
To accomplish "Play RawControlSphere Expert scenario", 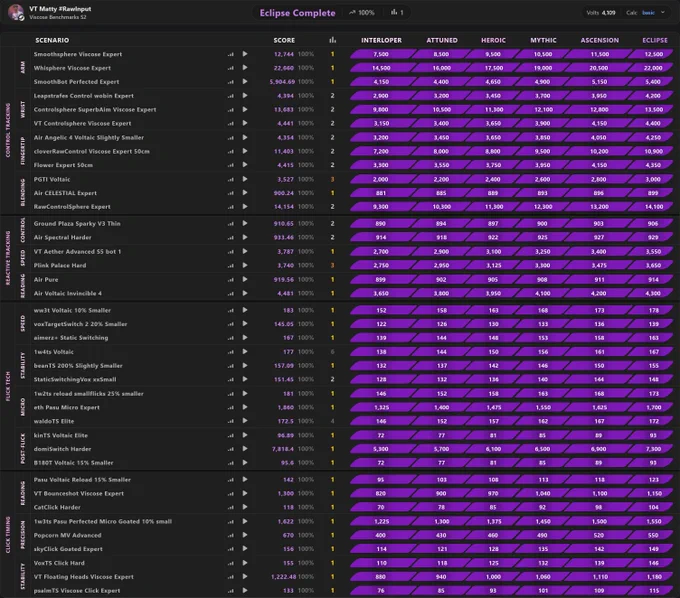I will coord(245,206).
